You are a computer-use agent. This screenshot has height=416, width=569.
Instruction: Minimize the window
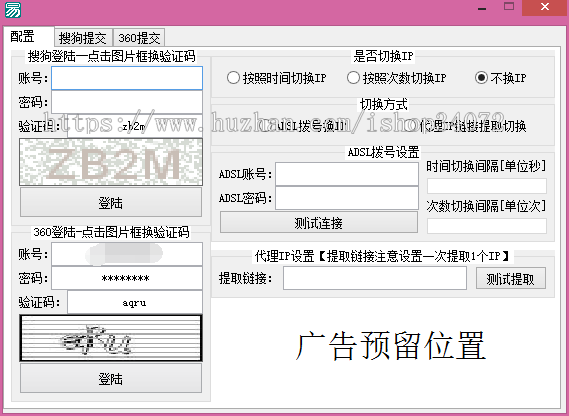point(482,8)
